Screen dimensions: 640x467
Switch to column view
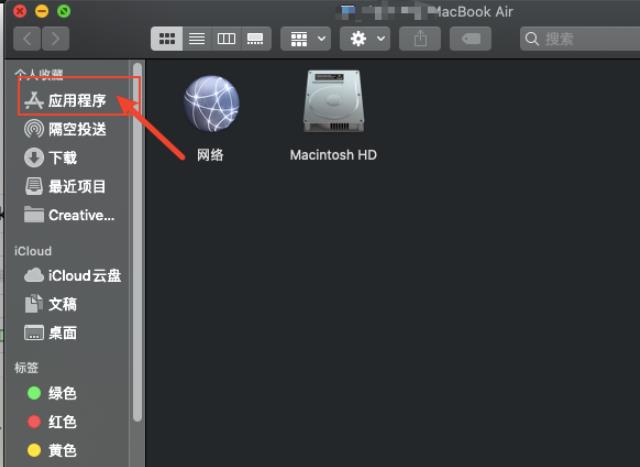(226, 39)
